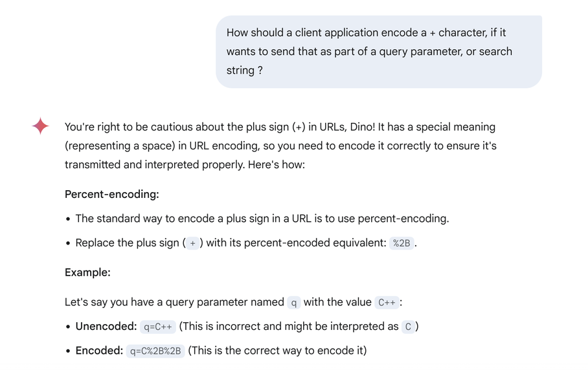Click the sentence beginning Let's say you have
Image resolution: width=588 pixels, height=370 pixels.
coord(233,302)
